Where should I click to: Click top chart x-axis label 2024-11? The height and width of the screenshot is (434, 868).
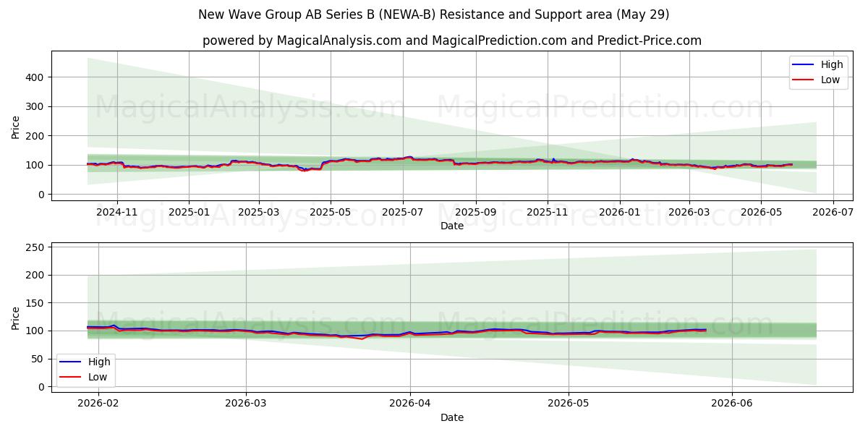point(116,213)
